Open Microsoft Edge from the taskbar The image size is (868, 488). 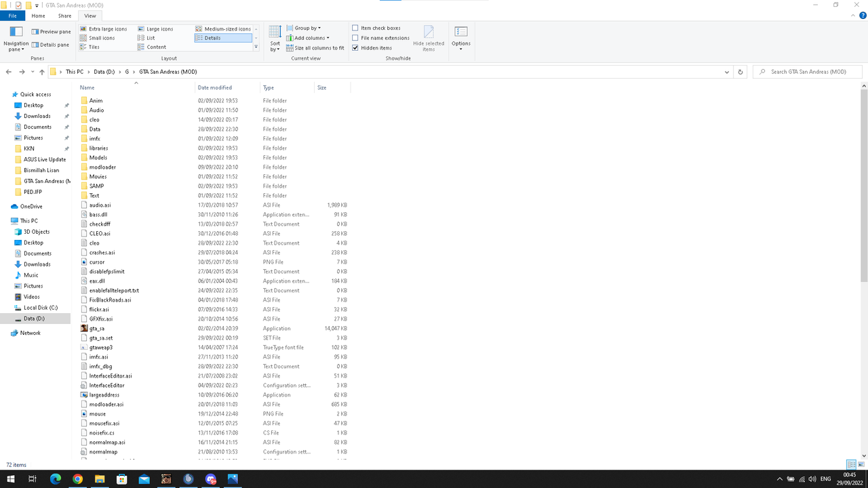coord(56,479)
